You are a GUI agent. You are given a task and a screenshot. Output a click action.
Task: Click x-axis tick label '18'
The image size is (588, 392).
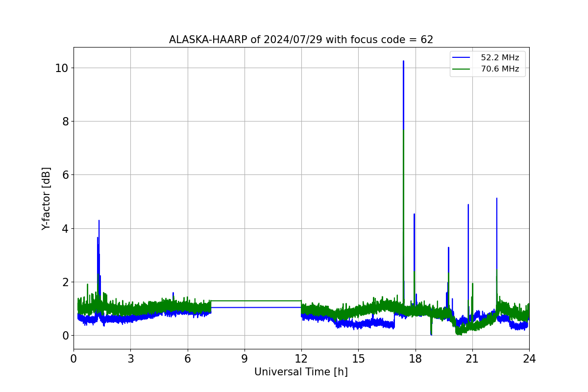point(416,358)
